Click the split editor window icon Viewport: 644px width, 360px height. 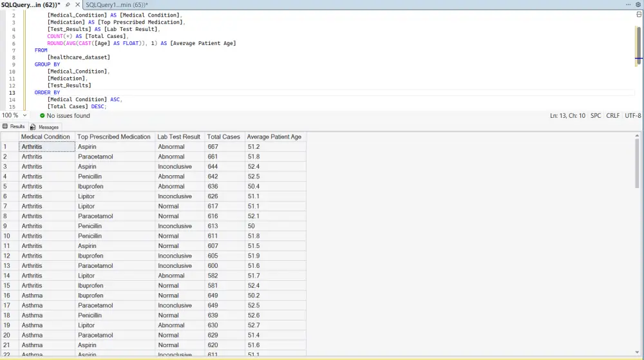639,14
